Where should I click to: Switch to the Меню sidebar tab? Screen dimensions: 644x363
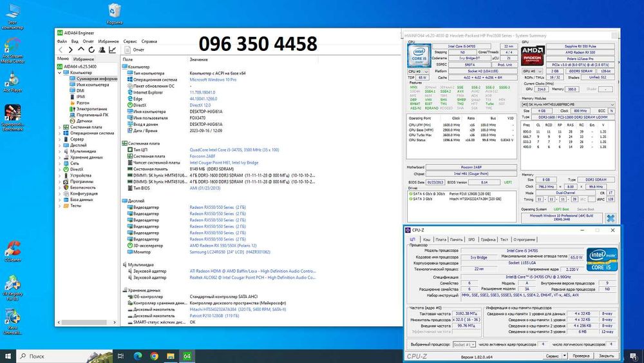tap(63, 59)
